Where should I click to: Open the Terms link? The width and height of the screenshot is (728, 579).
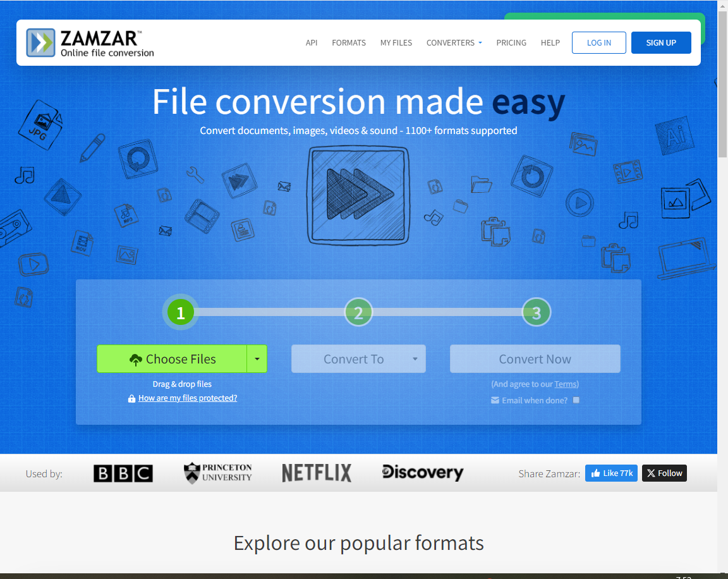click(x=566, y=384)
